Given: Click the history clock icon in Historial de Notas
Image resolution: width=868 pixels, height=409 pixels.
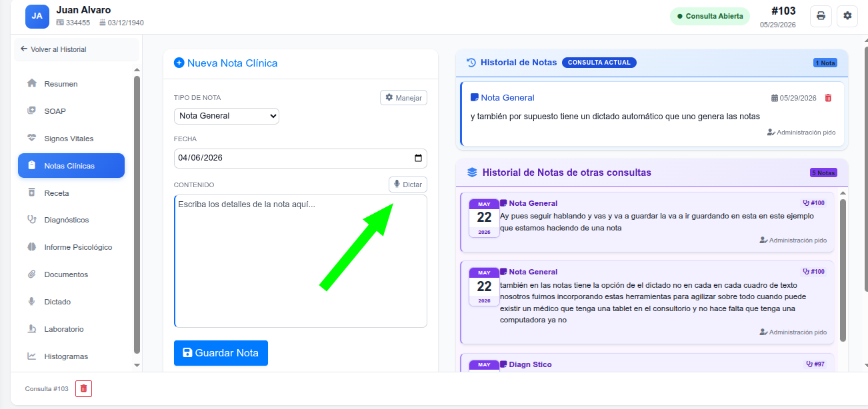Looking at the screenshot, I should [x=471, y=63].
